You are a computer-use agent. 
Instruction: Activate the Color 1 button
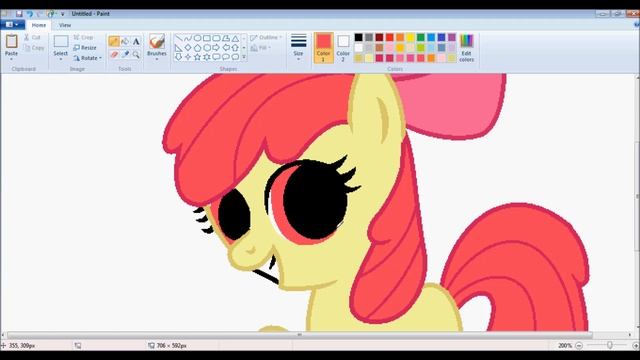(323, 48)
